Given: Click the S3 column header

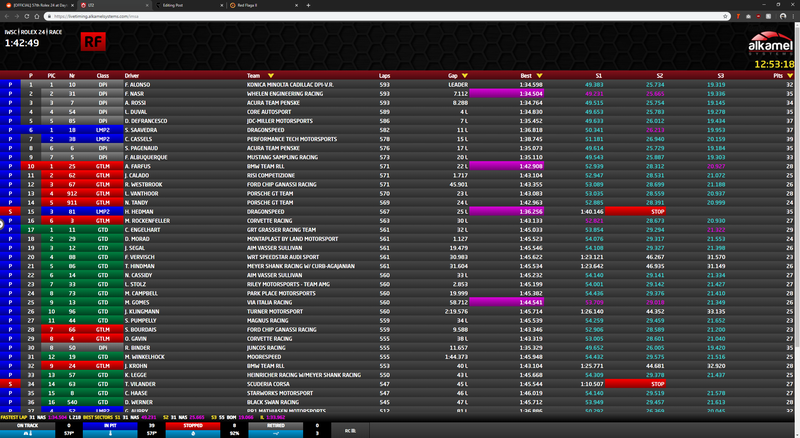Looking at the screenshot, I should point(720,76).
